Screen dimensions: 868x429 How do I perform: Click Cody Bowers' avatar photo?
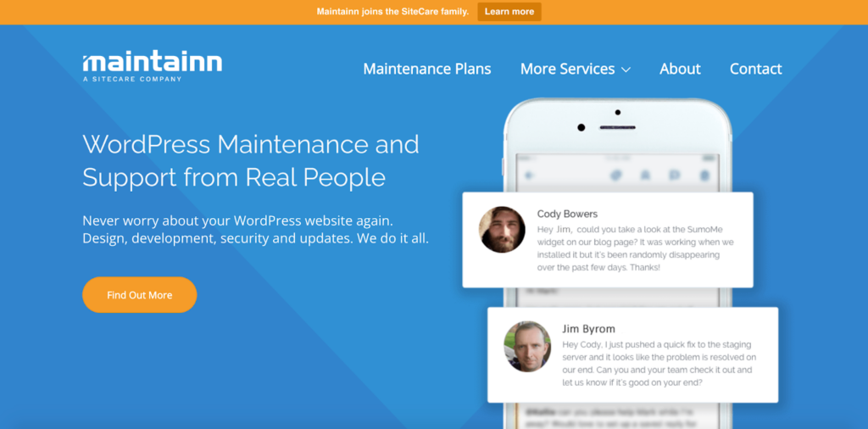502,230
